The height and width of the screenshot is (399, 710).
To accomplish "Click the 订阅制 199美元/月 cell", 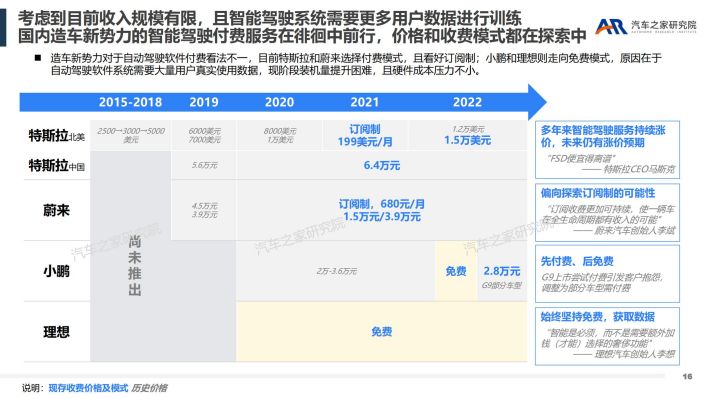I will [x=365, y=135].
